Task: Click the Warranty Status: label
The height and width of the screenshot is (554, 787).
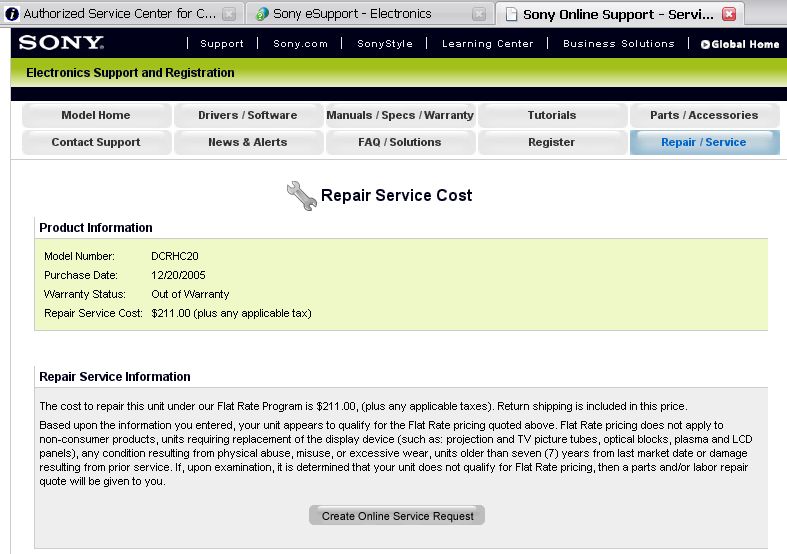Action: (85, 295)
